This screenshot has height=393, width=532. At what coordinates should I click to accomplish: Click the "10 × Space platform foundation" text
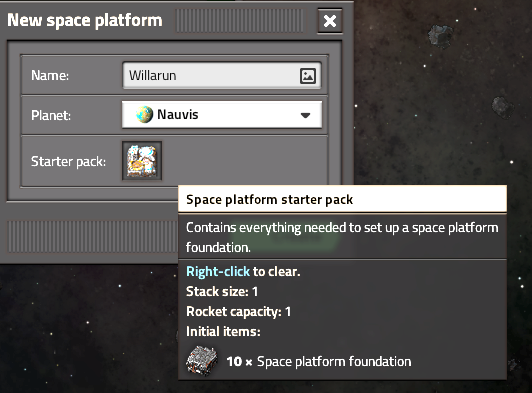319,361
